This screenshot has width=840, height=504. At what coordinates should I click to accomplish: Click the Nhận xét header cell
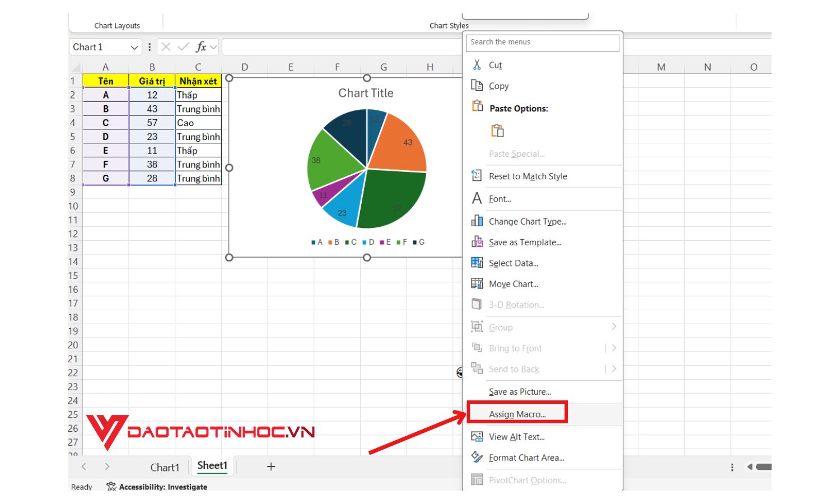[x=198, y=81]
